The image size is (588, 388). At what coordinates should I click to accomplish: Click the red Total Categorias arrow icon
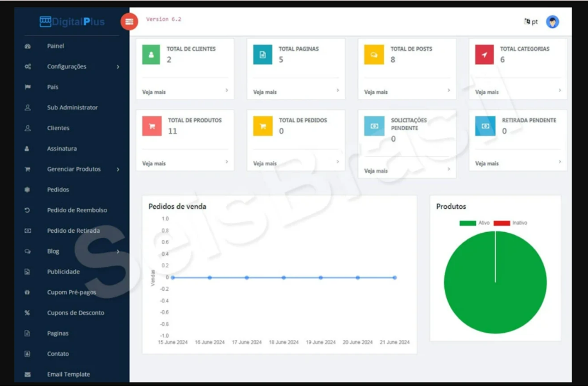(484, 55)
